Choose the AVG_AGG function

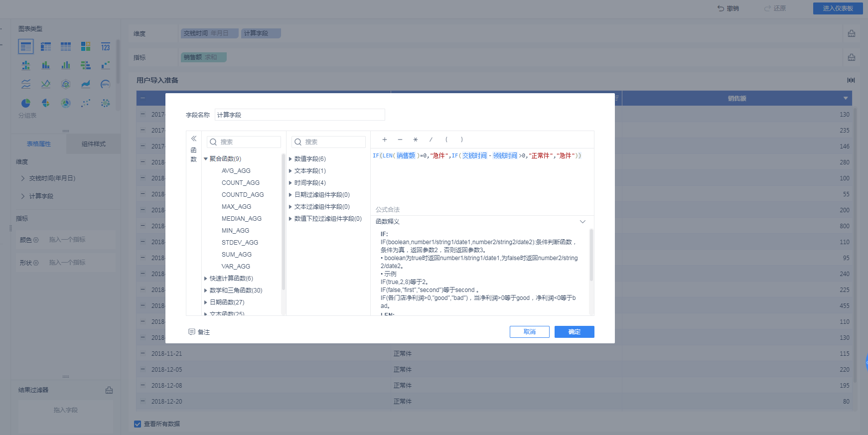[236, 171]
